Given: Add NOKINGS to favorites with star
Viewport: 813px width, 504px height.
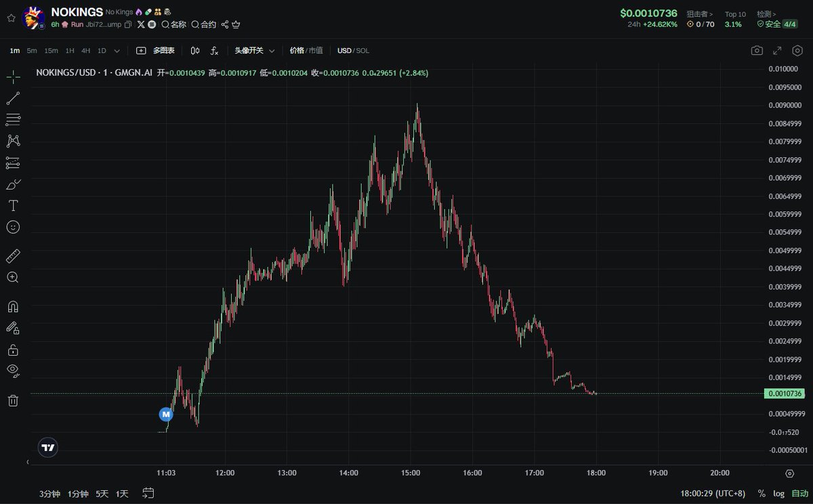Looking at the screenshot, I should (x=10, y=18).
